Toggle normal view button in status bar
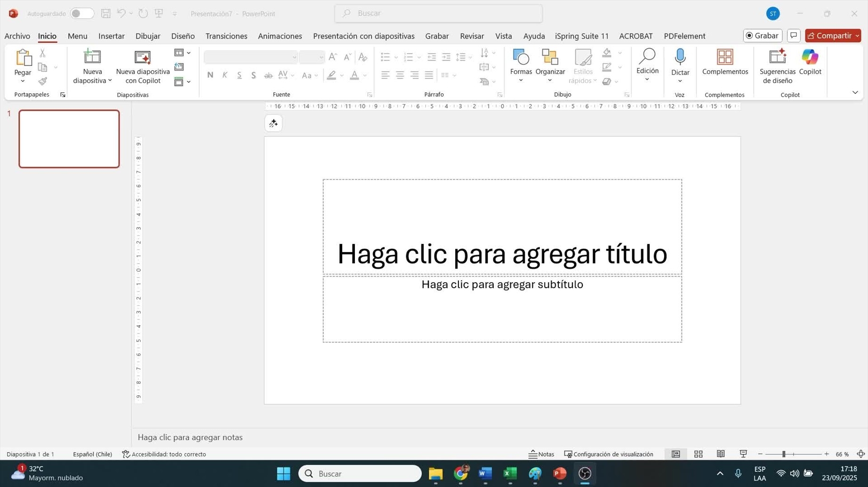 click(675, 454)
